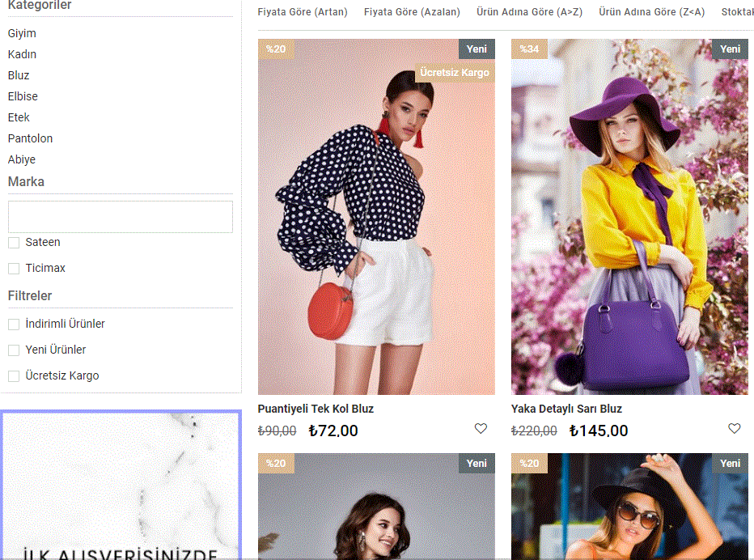This screenshot has width=754, height=560.
Task: Click the Ücretsiz Kargo badge on the polka-dot blouse
Action: point(455,73)
